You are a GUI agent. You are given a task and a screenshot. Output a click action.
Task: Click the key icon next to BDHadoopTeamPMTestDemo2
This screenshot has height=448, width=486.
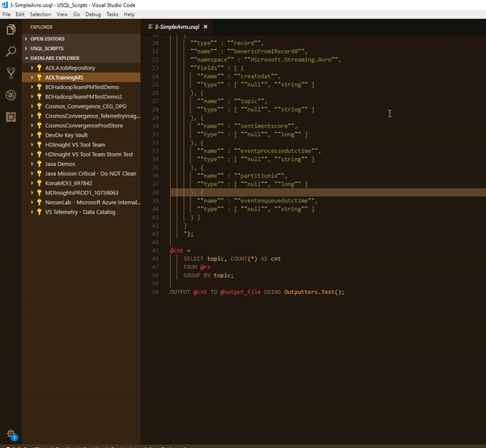[39, 96]
